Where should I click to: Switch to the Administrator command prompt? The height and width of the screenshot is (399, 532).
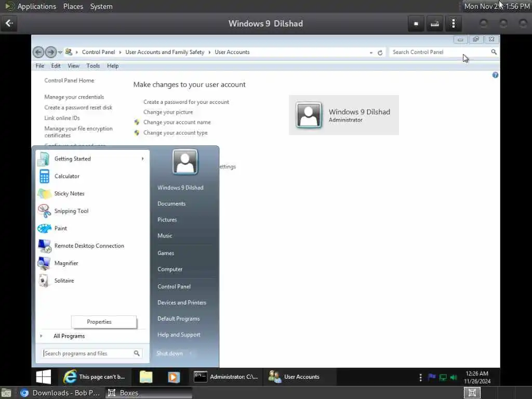[x=226, y=377]
